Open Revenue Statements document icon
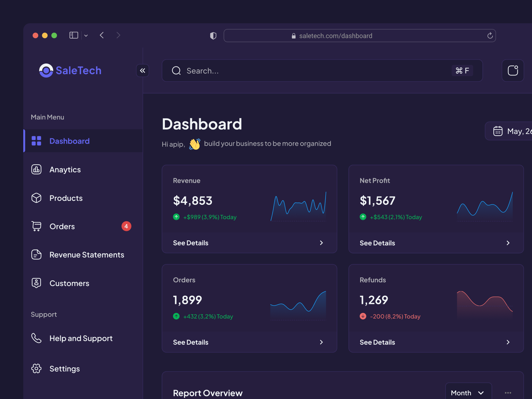The width and height of the screenshot is (532, 399). 36,255
